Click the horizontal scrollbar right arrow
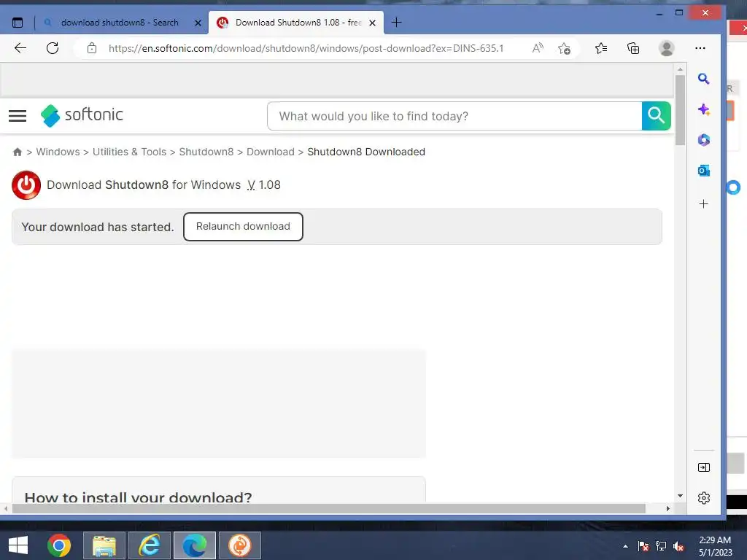 (x=668, y=508)
